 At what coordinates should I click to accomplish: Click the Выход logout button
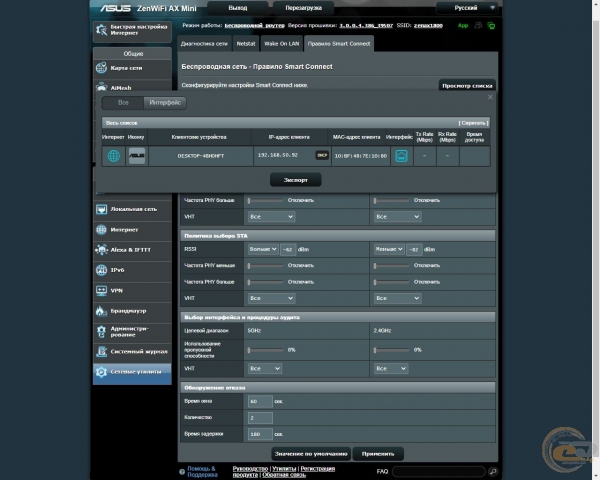(x=238, y=8)
